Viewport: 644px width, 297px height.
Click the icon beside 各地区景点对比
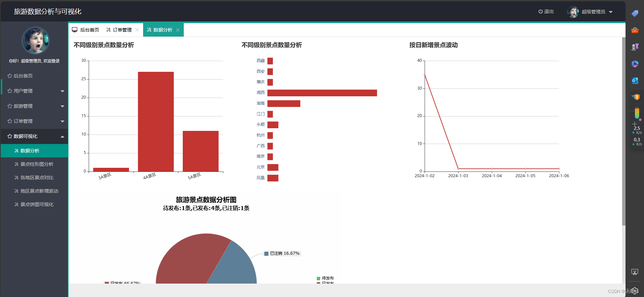(x=16, y=178)
